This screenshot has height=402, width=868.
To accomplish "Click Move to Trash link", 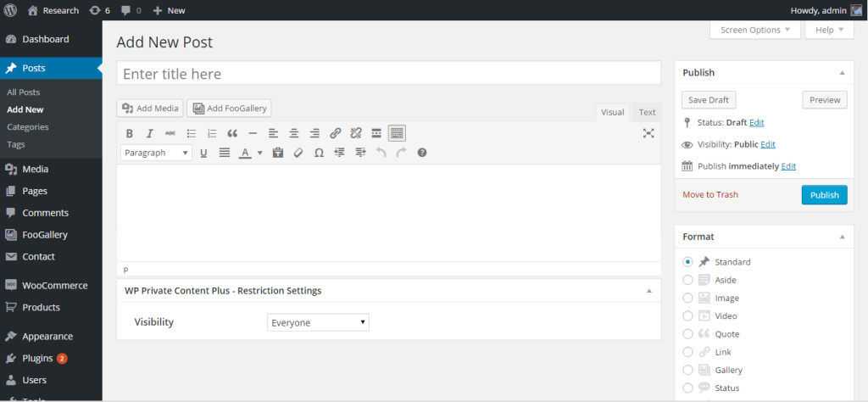I will tap(710, 195).
